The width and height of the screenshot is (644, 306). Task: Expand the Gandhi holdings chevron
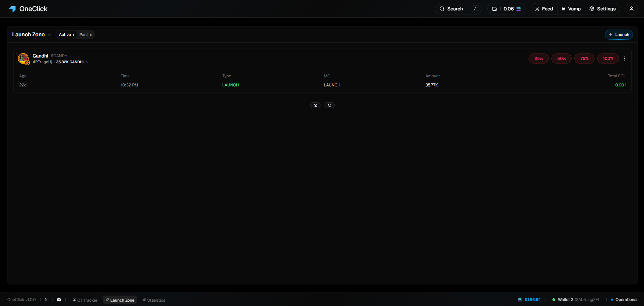(87, 62)
